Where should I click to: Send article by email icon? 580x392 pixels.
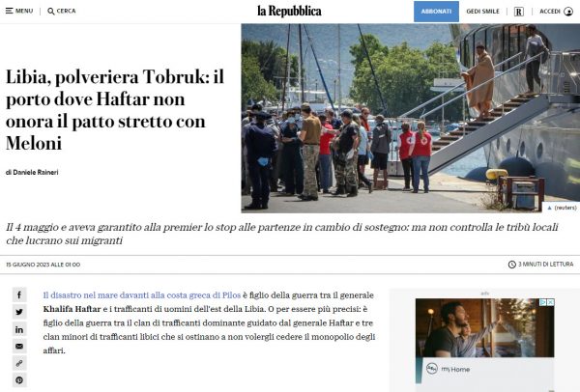19,347
